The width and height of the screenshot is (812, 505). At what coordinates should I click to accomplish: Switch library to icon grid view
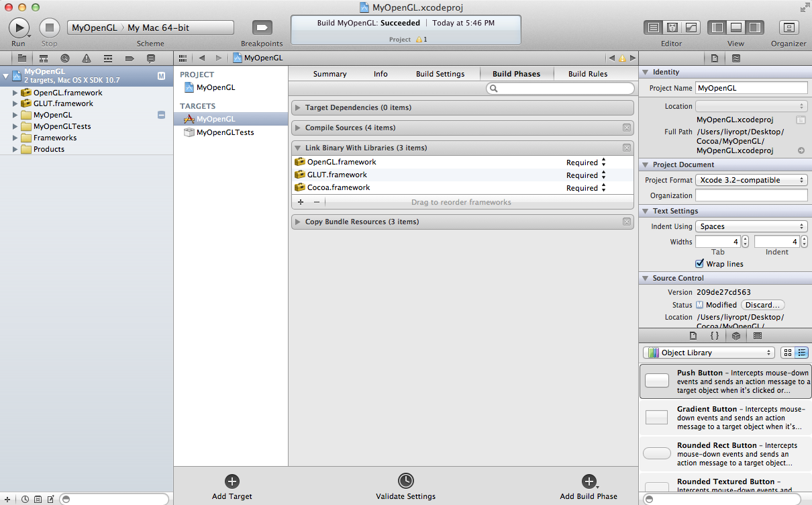(788, 353)
